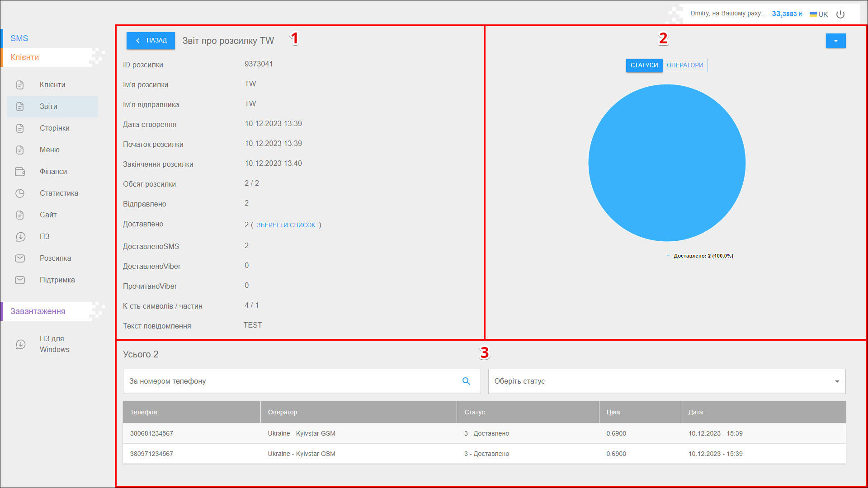This screenshot has width=868, height=488.
Task: Switch chart to ОПЕРАТОРИ view
Action: (684, 66)
